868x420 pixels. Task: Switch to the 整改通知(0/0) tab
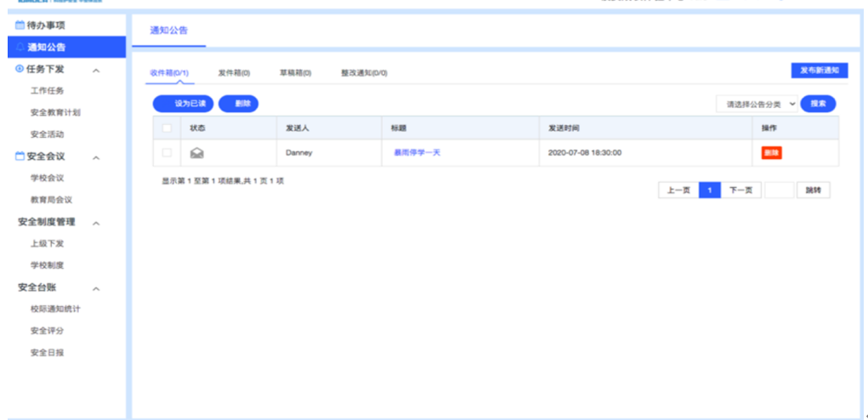click(x=364, y=73)
